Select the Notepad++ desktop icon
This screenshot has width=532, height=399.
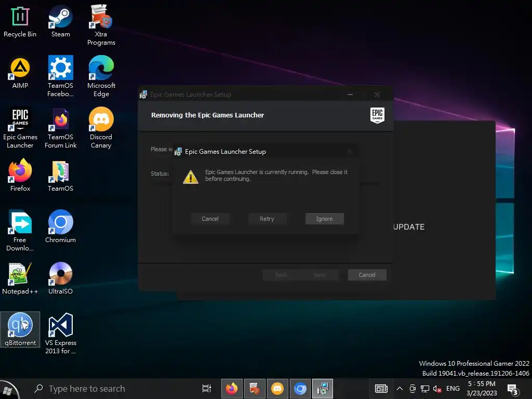pyautogui.click(x=20, y=278)
